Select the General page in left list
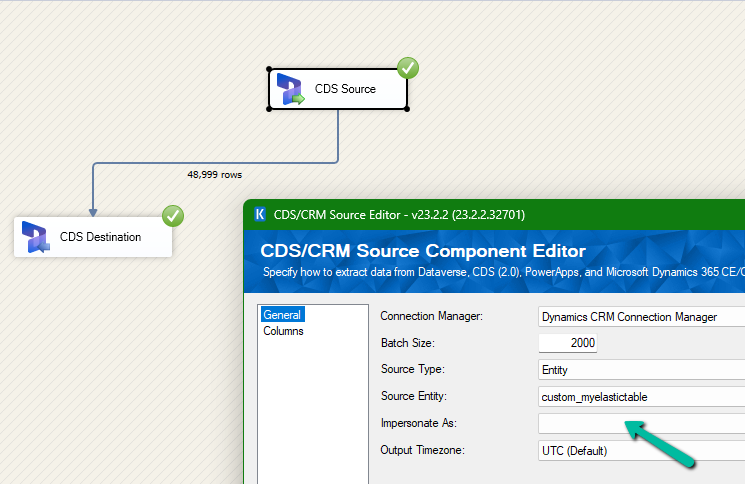The image size is (745, 484). point(282,315)
